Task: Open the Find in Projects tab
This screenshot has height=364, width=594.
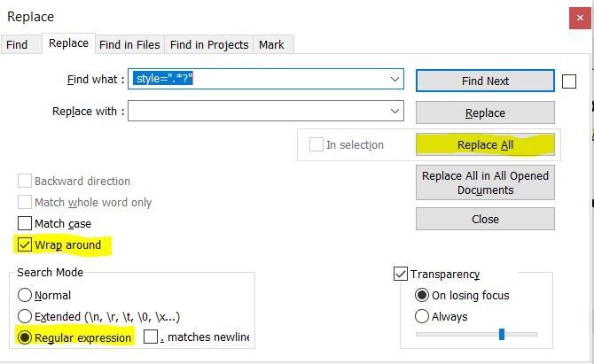Action: (209, 44)
